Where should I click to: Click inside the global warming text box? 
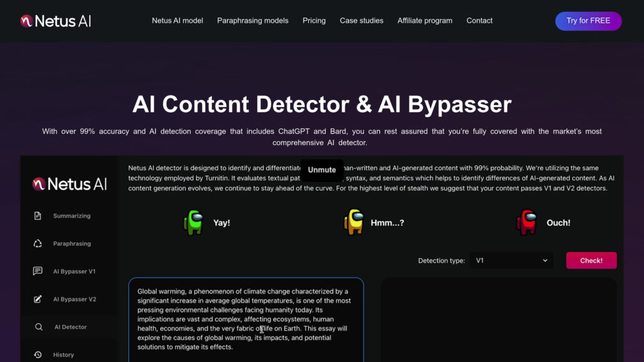246,319
